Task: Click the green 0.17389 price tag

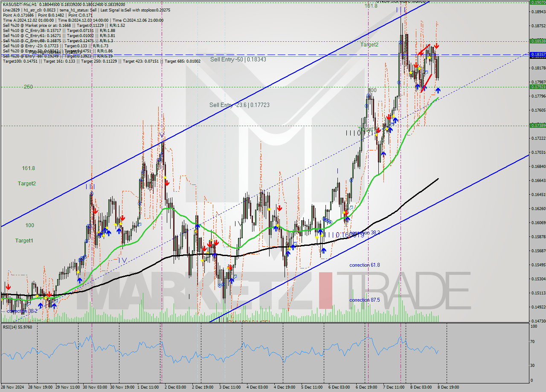Action: pos(537,125)
